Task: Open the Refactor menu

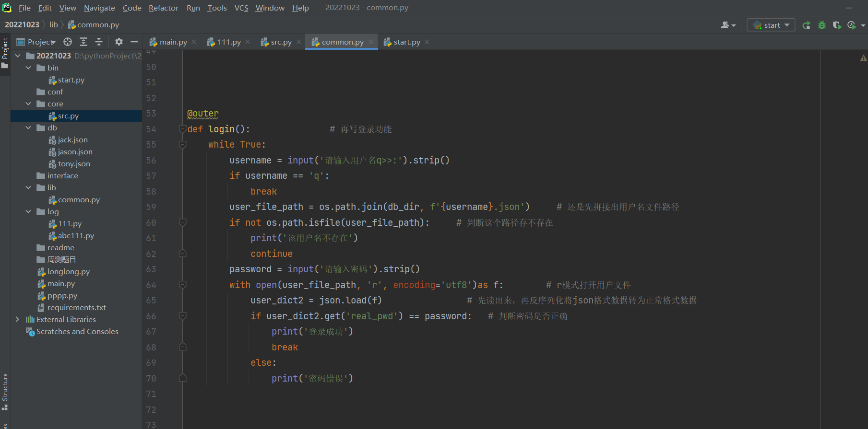Action: tap(163, 8)
